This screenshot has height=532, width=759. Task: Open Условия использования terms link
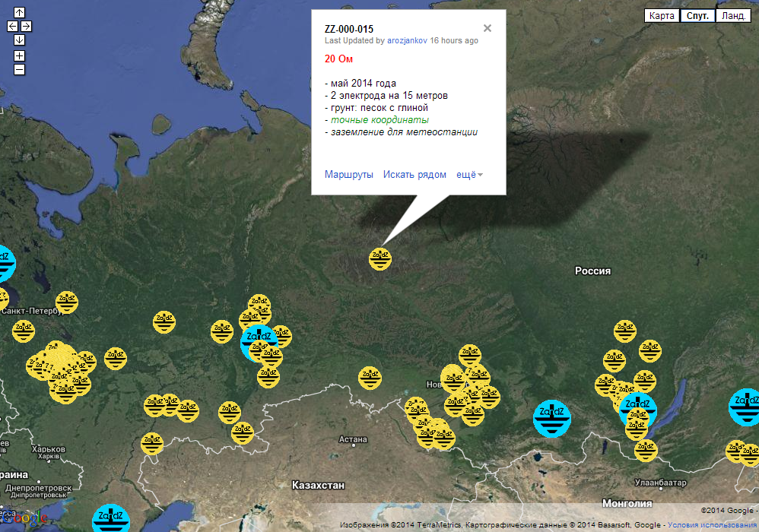713,525
